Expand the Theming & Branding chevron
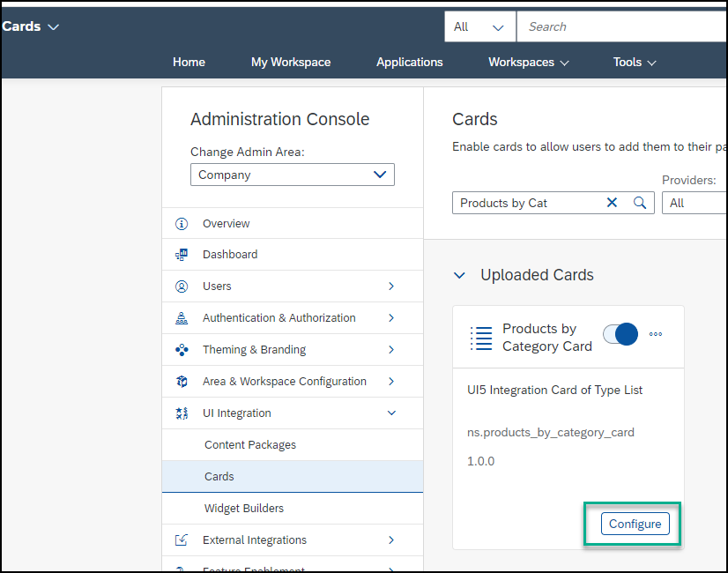 pyautogui.click(x=391, y=350)
